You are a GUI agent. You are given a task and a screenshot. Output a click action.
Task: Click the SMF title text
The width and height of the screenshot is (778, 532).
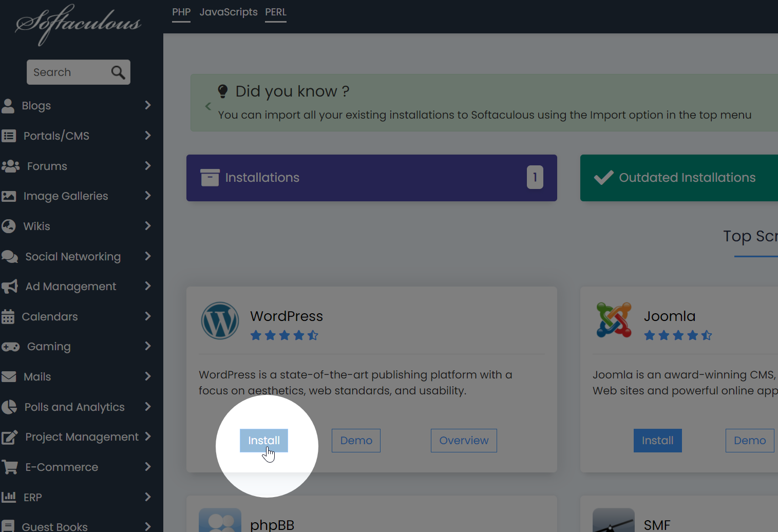tap(657, 525)
